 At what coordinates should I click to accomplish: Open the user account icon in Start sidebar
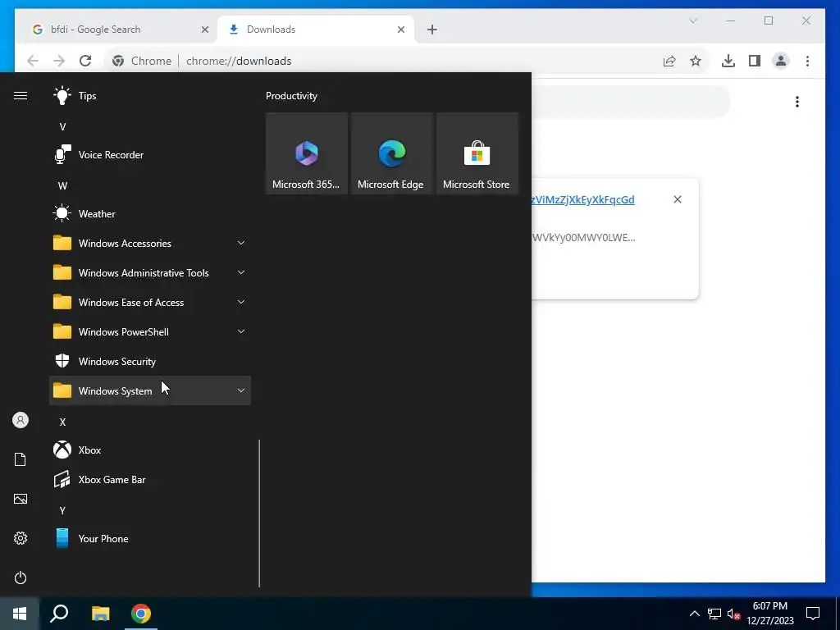point(21,420)
